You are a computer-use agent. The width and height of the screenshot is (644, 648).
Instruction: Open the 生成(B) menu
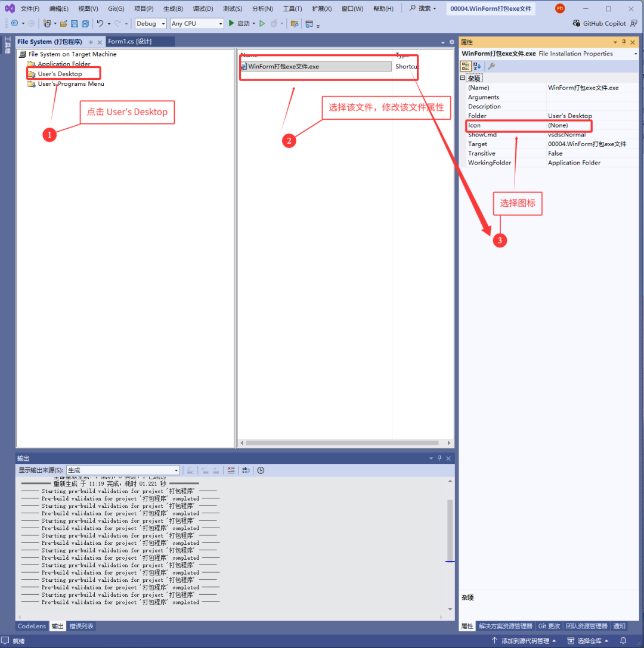173,9
